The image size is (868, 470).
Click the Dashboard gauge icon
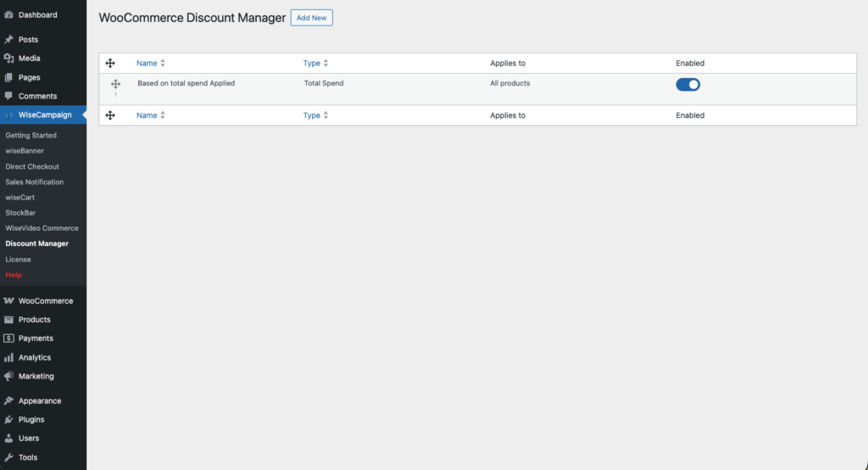[8, 15]
